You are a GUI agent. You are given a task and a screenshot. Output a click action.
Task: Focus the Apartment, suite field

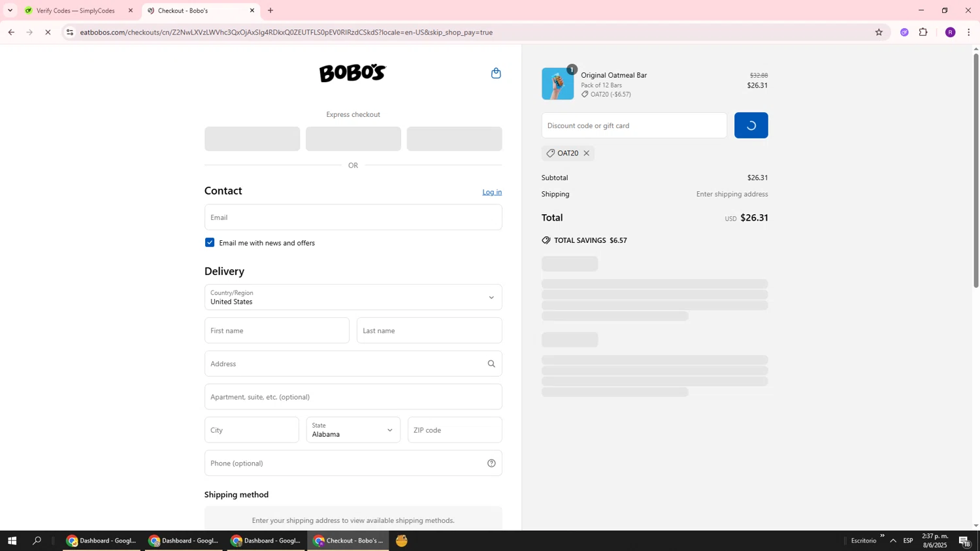tap(353, 397)
